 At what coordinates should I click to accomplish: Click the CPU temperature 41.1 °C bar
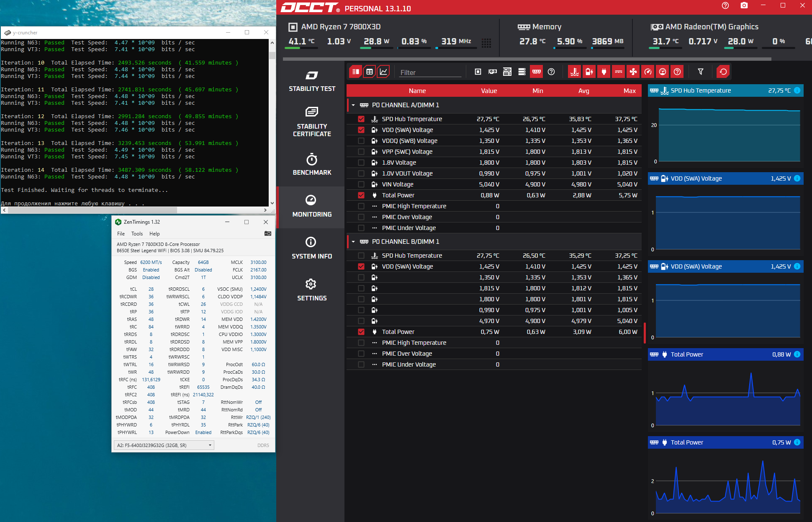[301, 48]
